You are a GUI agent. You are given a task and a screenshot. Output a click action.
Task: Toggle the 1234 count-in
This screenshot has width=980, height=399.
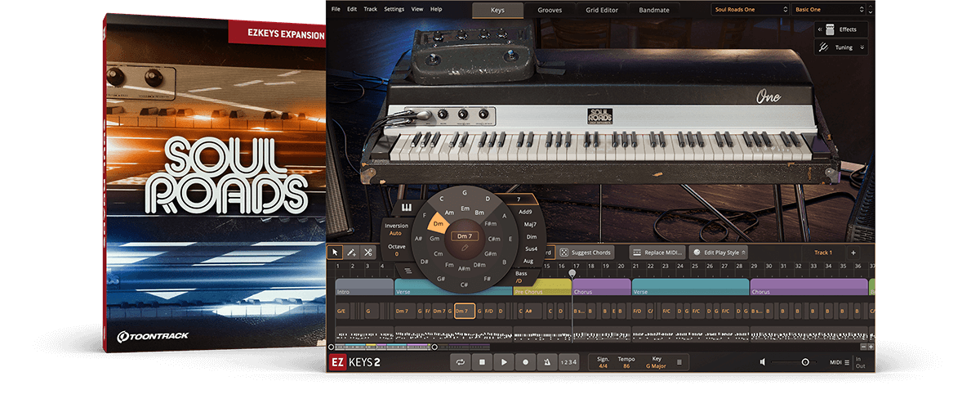tap(568, 362)
